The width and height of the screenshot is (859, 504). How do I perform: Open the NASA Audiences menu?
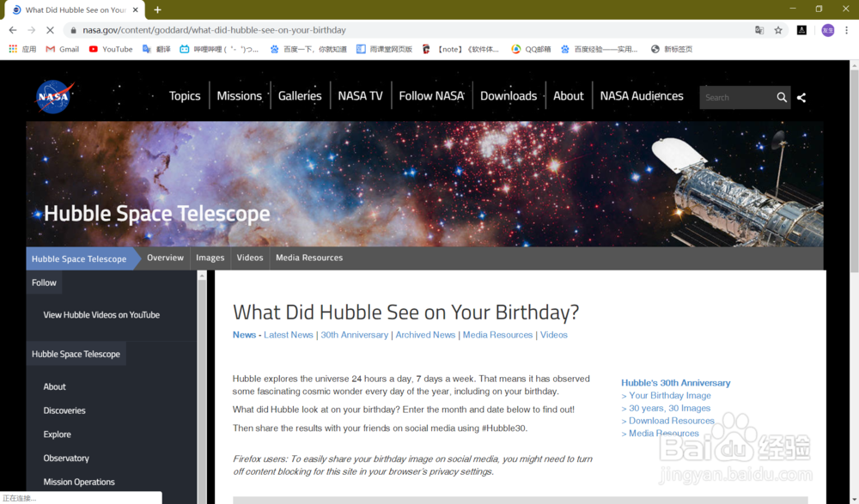pos(642,96)
